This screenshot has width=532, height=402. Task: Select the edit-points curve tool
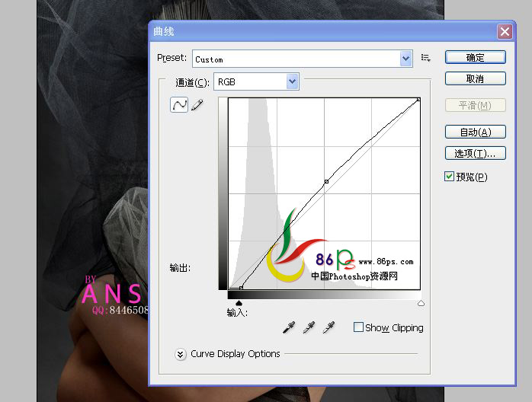179,105
